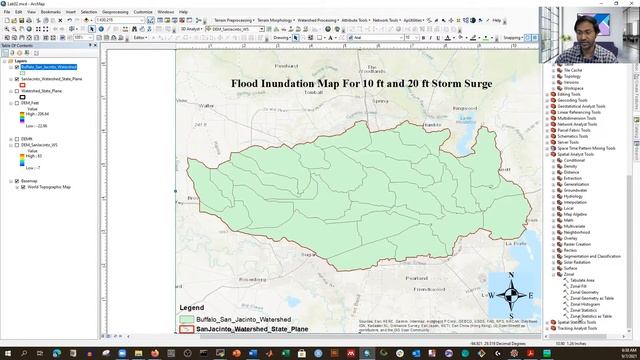Collapse the Spatial Analyst Tools toolbox

pos(547,155)
